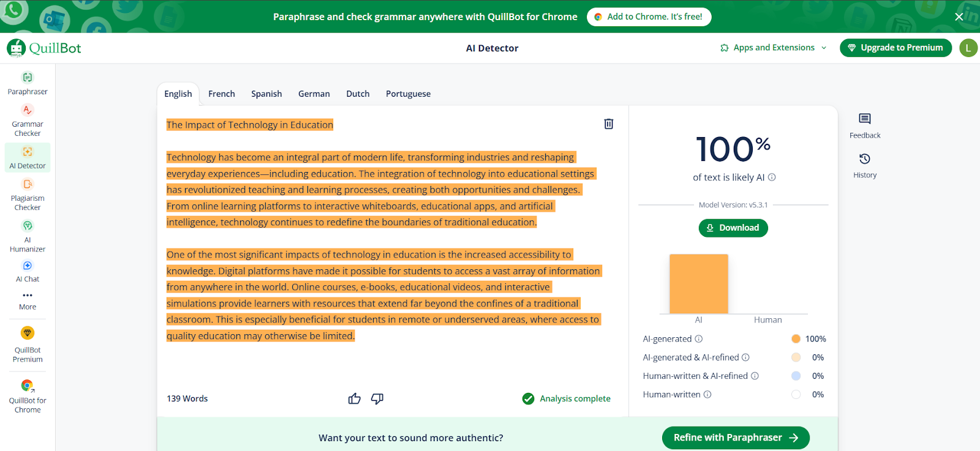This screenshot has height=451, width=980.
Task: Open the History panel
Action: coord(865,166)
